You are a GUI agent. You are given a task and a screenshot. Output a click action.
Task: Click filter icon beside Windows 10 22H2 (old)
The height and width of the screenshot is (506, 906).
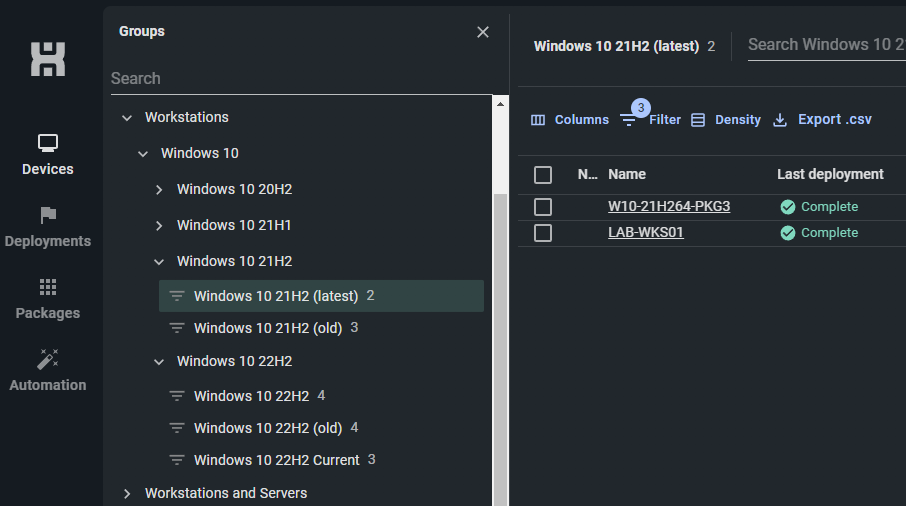click(x=177, y=428)
